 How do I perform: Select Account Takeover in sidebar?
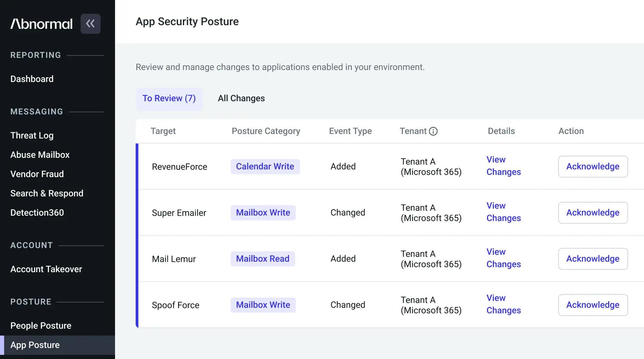tap(46, 269)
